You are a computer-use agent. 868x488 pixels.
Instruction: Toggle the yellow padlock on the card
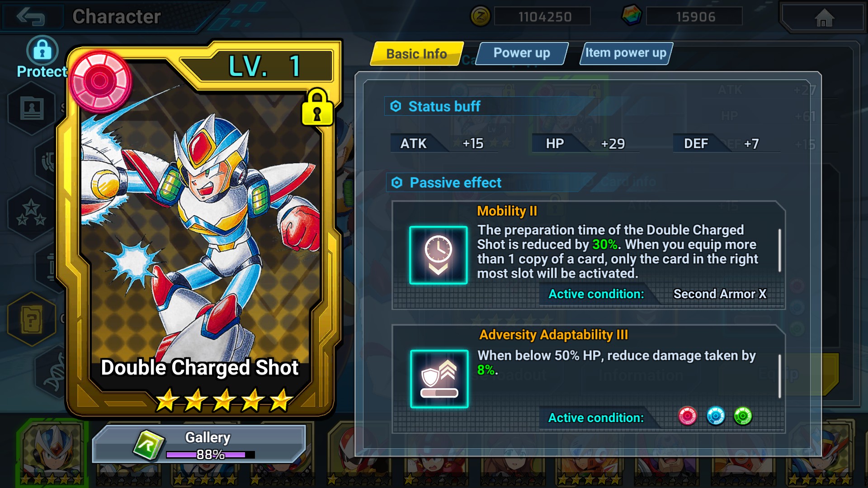317,107
